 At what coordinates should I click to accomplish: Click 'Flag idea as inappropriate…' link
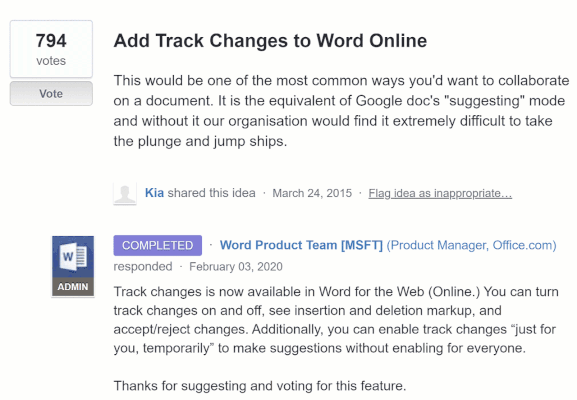[x=440, y=193]
